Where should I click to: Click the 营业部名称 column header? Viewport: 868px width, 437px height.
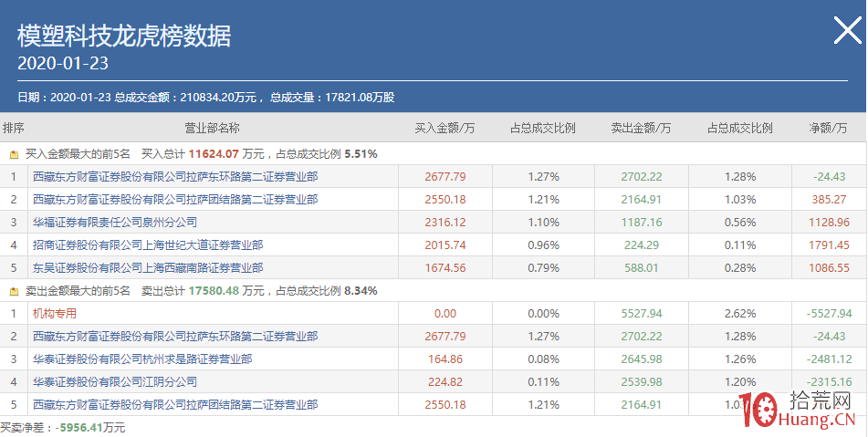pos(212,129)
